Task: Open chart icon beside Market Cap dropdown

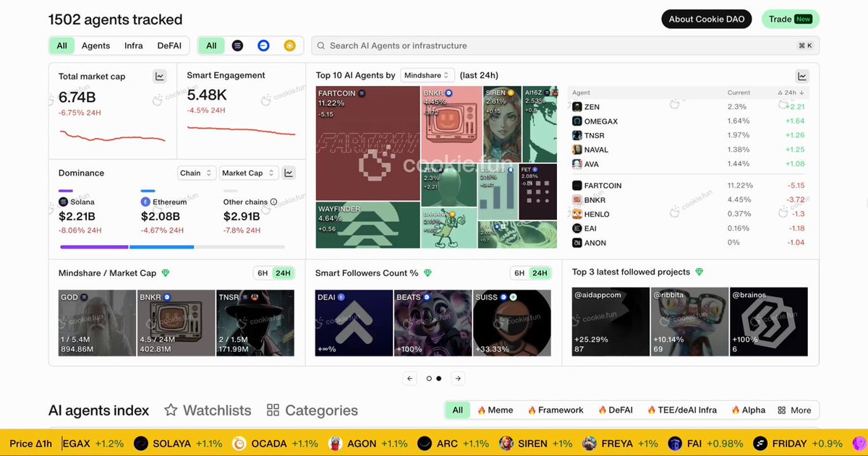Action: [x=288, y=173]
